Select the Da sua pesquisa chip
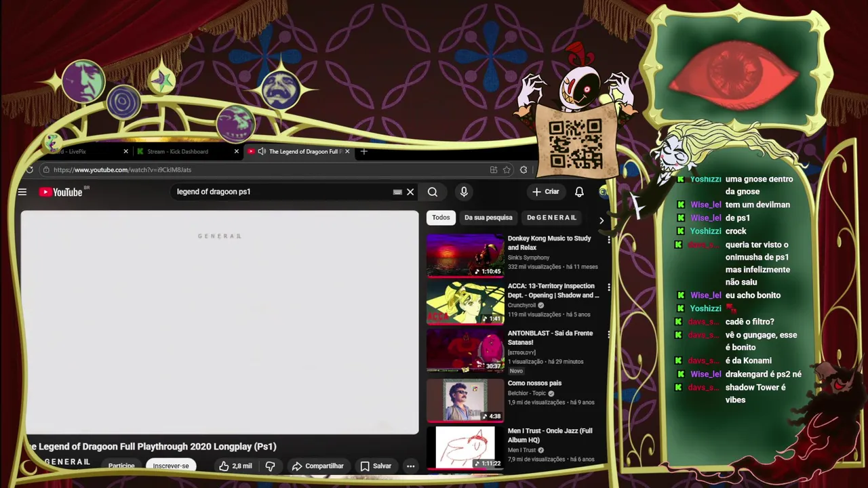The image size is (868, 488). [488, 218]
